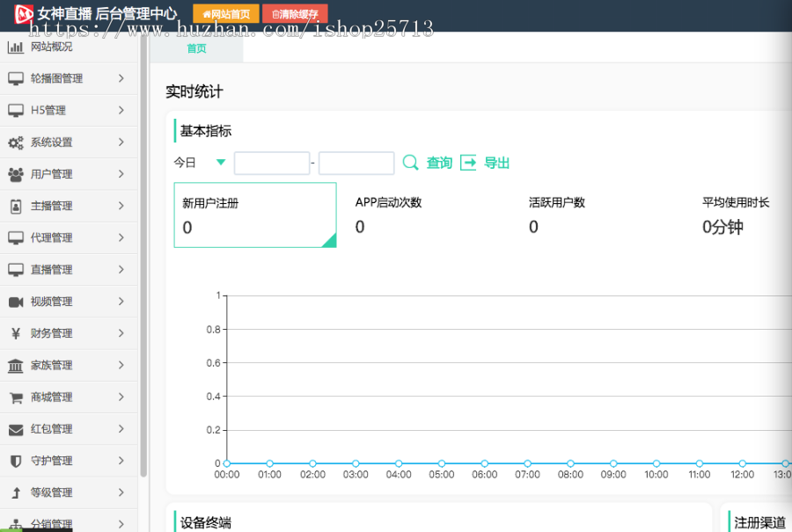The image size is (792, 532).
Task: Click the magnifier search icon beside 查询
Action: (x=410, y=162)
